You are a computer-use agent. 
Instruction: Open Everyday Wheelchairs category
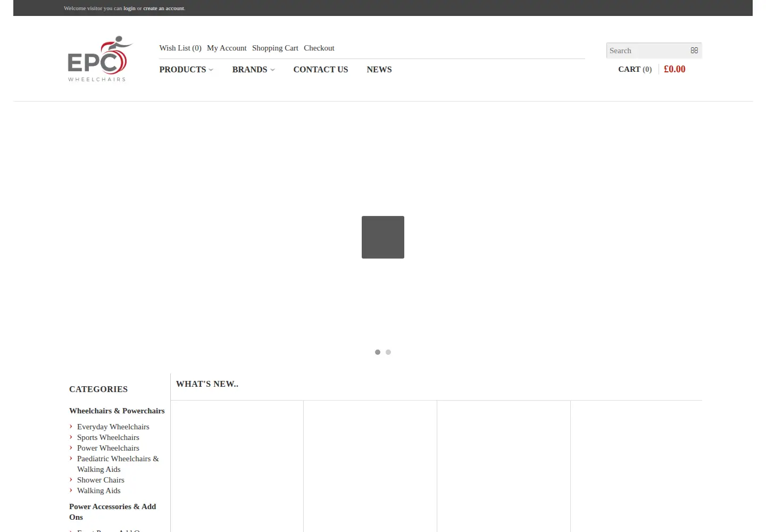(x=113, y=427)
